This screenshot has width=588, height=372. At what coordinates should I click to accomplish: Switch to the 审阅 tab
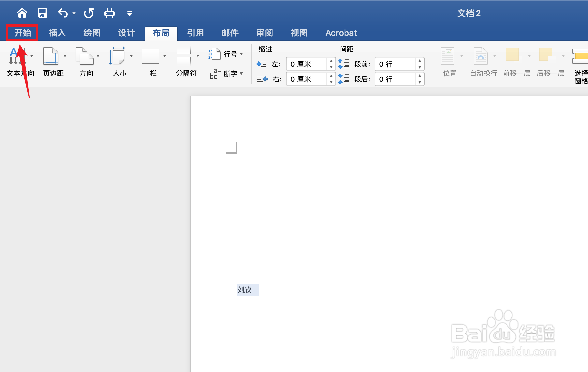tap(265, 33)
